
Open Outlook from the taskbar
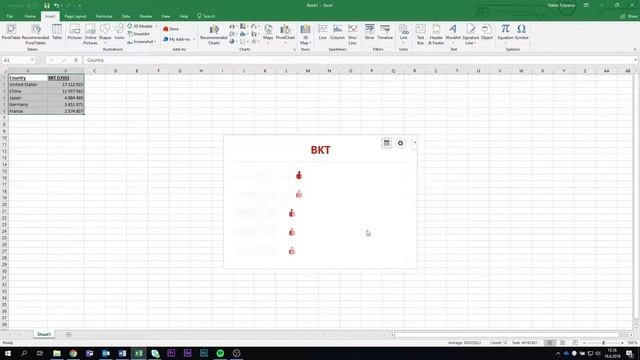click(x=106, y=353)
